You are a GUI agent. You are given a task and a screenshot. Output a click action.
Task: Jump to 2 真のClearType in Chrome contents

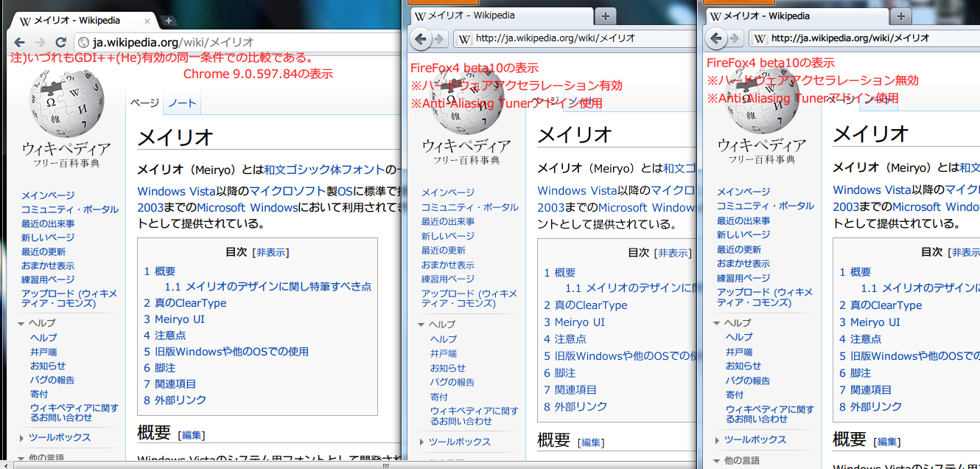(x=185, y=303)
